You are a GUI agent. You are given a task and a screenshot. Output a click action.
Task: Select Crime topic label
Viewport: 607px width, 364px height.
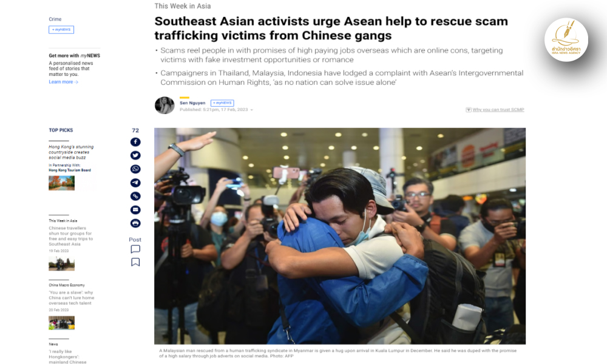(x=55, y=19)
